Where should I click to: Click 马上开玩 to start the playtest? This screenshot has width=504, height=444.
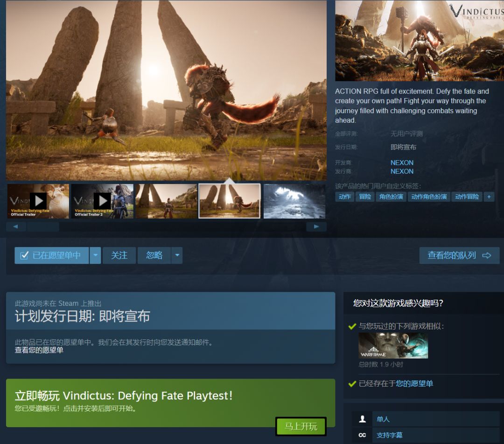(x=301, y=426)
